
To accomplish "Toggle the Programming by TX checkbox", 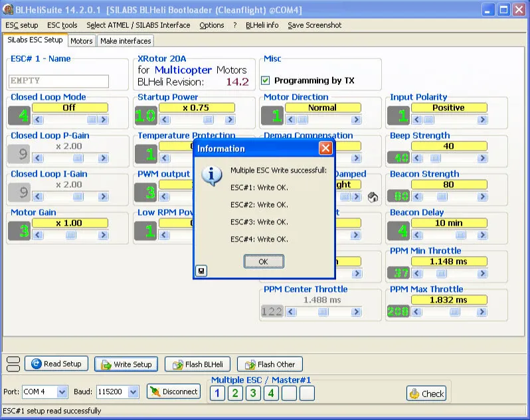I will click(x=266, y=81).
